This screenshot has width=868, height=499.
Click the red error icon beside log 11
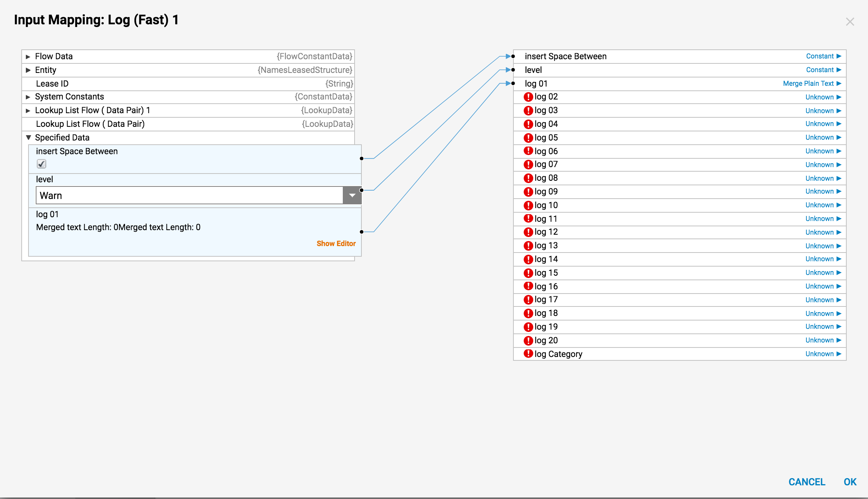pos(528,218)
